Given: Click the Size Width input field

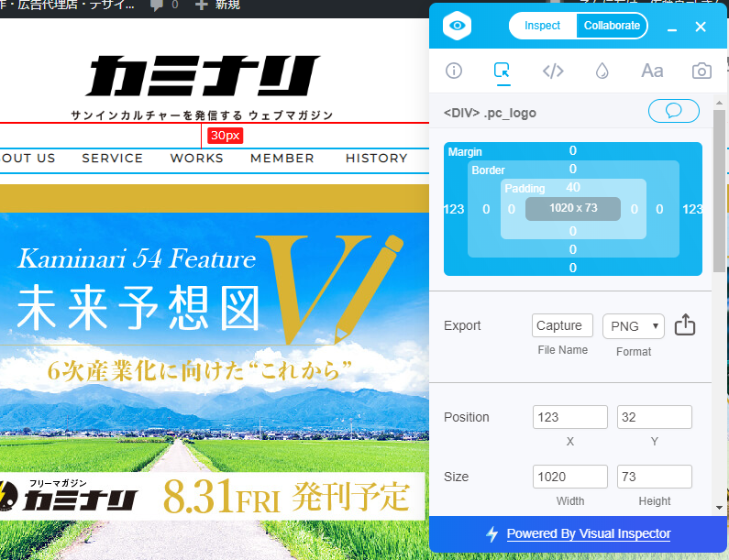Looking at the screenshot, I should pos(569,477).
